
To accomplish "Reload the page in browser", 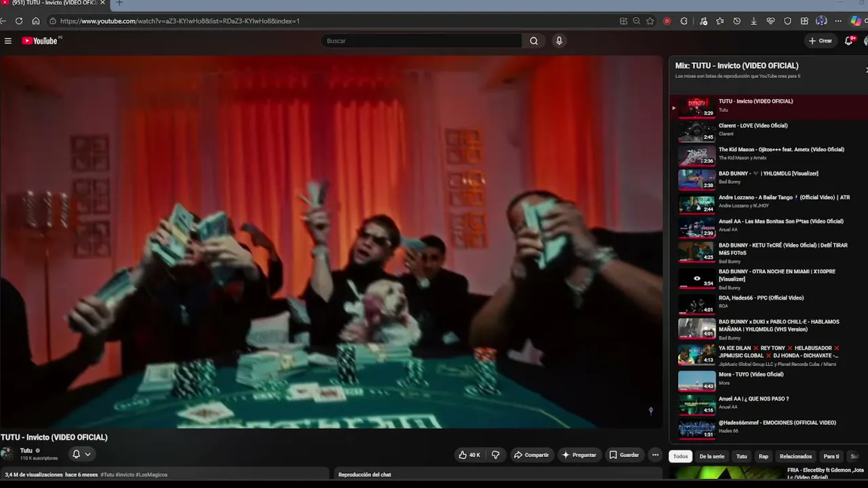I will [18, 21].
